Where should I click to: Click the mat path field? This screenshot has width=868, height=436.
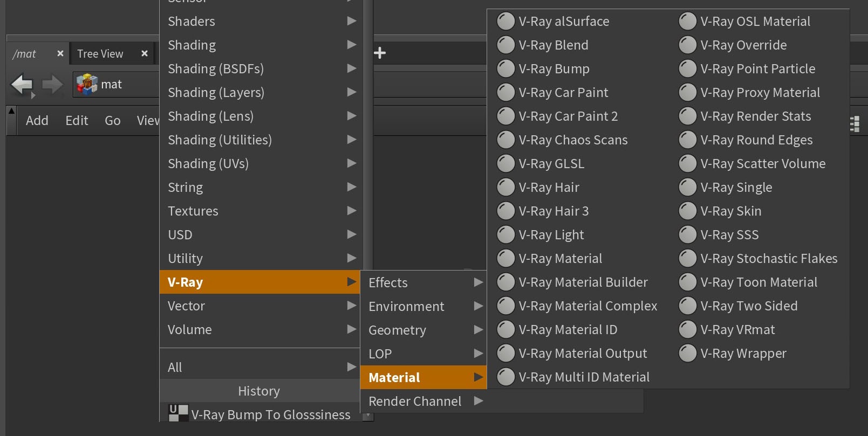(116, 85)
